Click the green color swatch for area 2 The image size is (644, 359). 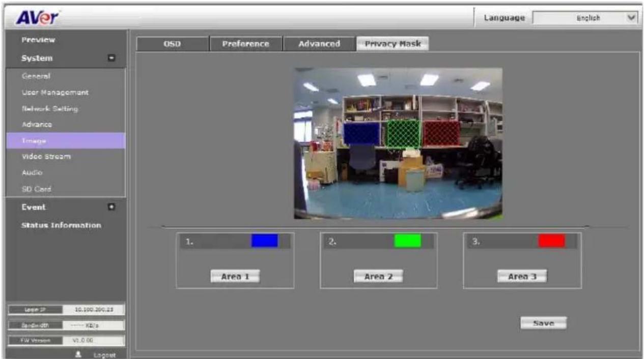(407, 241)
